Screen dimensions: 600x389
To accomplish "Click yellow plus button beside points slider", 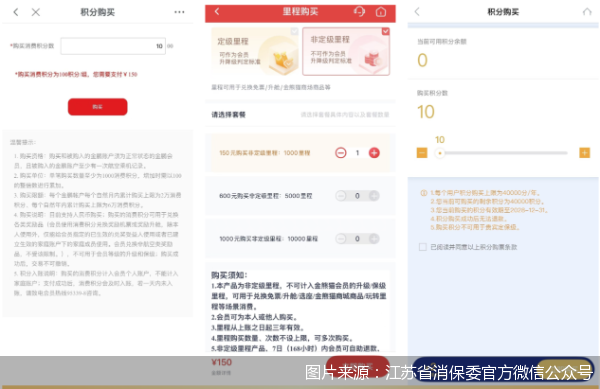I will [584, 153].
